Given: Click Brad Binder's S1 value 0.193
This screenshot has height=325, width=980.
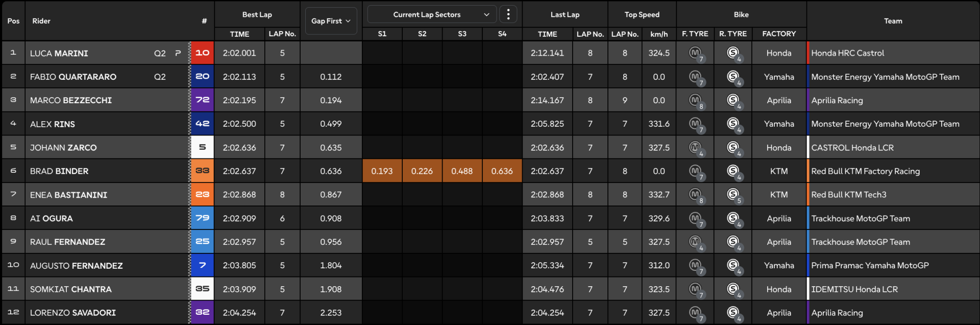Looking at the screenshot, I should (x=382, y=171).
